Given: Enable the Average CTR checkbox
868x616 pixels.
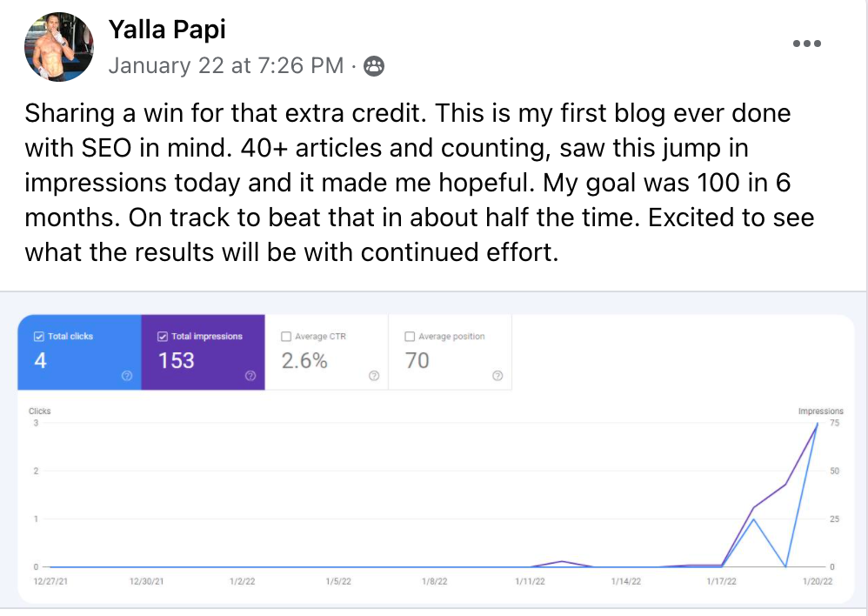Looking at the screenshot, I should [x=286, y=337].
